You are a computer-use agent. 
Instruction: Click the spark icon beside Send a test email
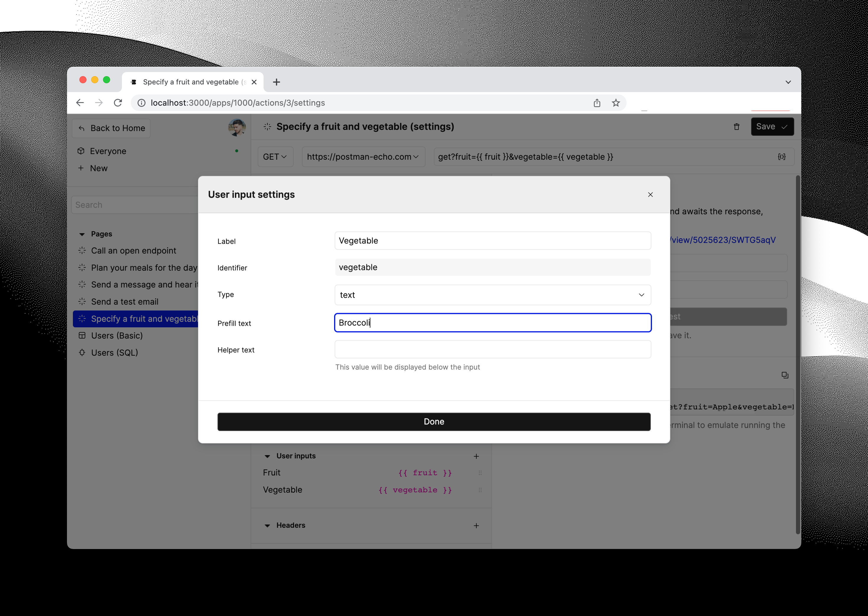tap(82, 302)
